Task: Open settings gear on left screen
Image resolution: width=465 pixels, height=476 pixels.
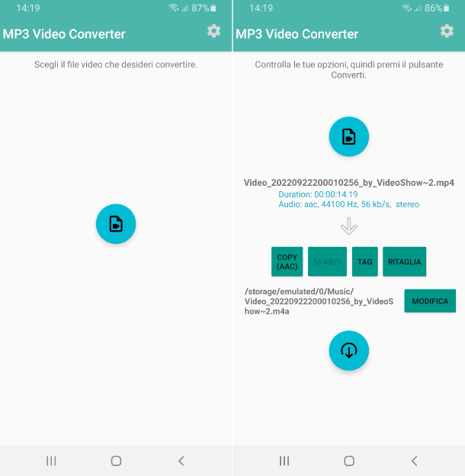Action: coord(213,31)
